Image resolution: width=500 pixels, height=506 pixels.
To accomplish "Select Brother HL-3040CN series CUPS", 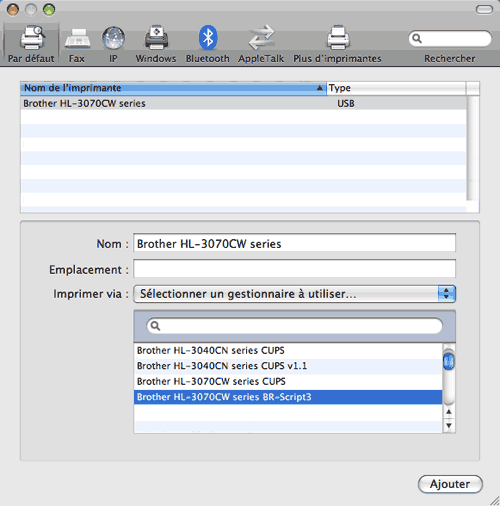I will 288,351.
